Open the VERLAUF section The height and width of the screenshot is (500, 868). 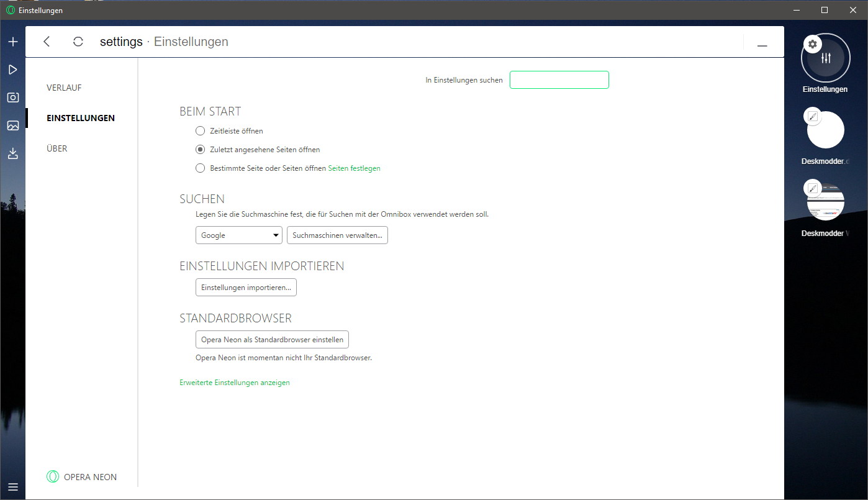point(64,88)
